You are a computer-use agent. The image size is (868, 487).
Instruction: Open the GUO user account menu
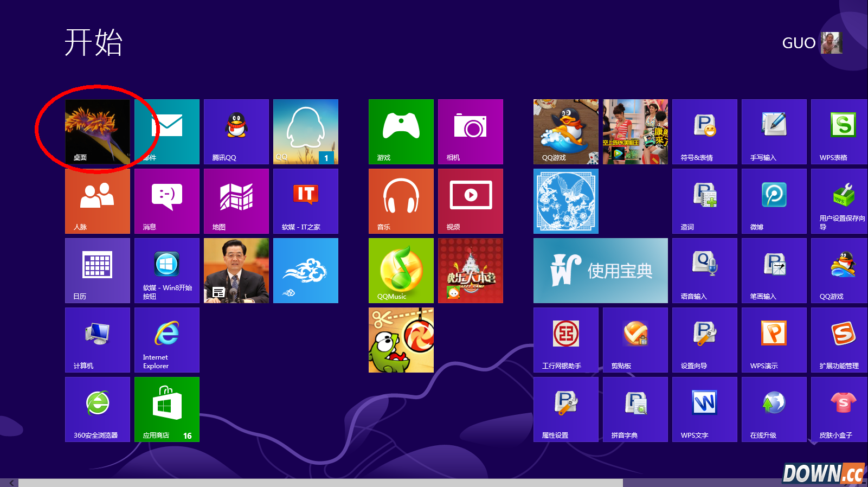(x=812, y=43)
